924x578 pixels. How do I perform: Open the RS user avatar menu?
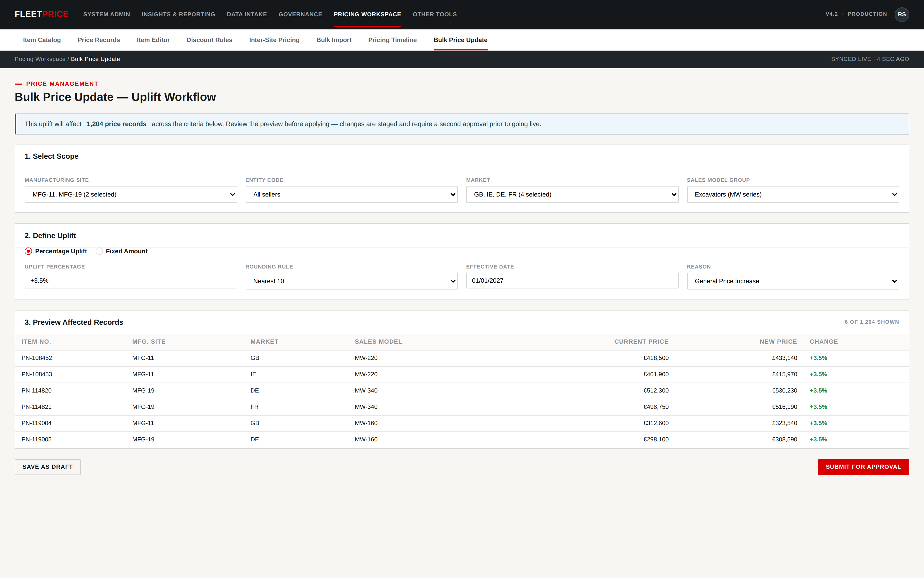(901, 14)
